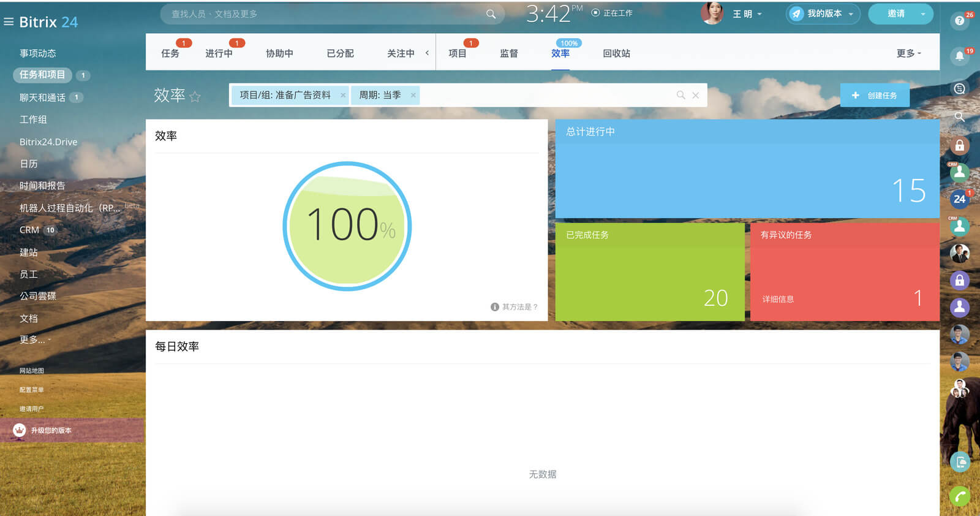Switch to the 进行中 tab

[219, 53]
